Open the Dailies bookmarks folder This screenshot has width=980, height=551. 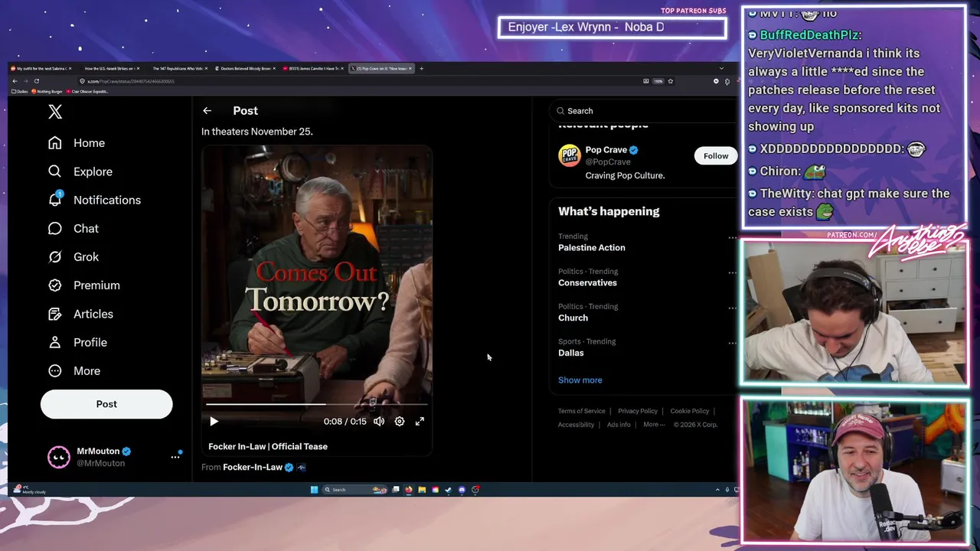click(x=20, y=92)
